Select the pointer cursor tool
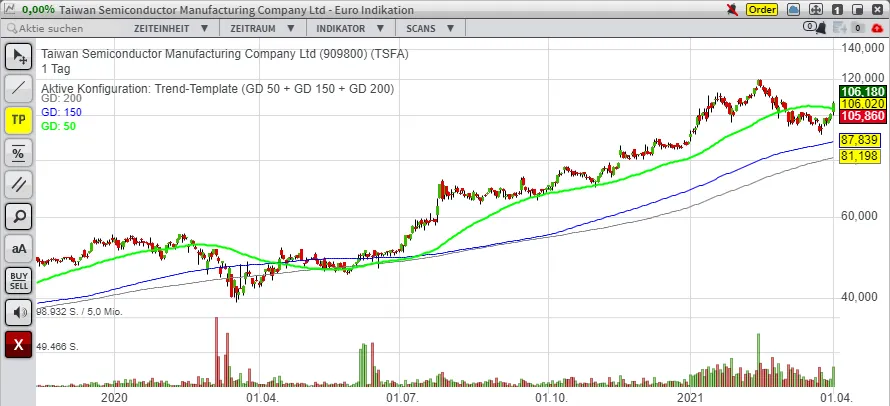This screenshot has width=890, height=406. click(19, 56)
